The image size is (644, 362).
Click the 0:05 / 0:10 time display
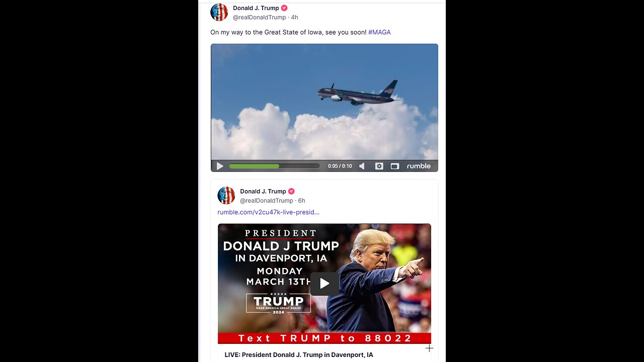pyautogui.click(x=340, y=166)
